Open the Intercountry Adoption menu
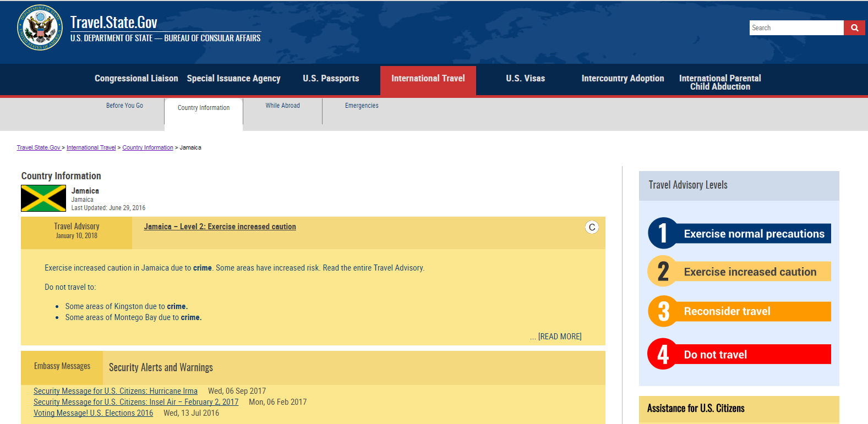 click(623, 78)
